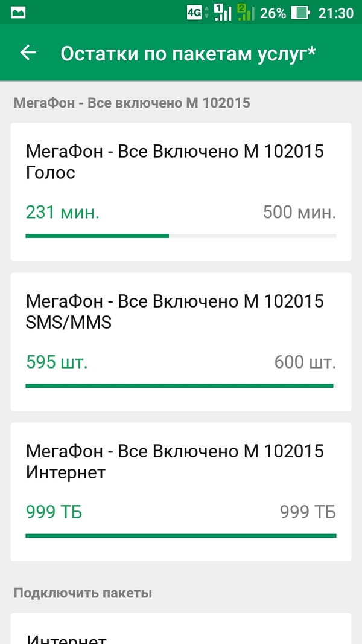Tap the 595 шт. remaining value
This screenshot has width=362, height=644.
[x=57, y=362]
